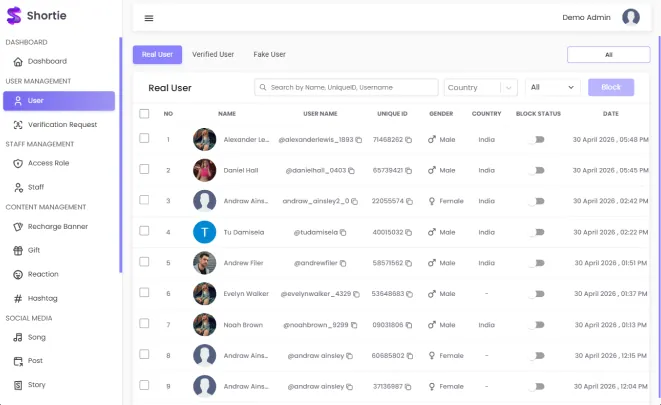Copy username @noahbrown_9299
Viewport: 661px width, 405px height.
pos(354,325)
